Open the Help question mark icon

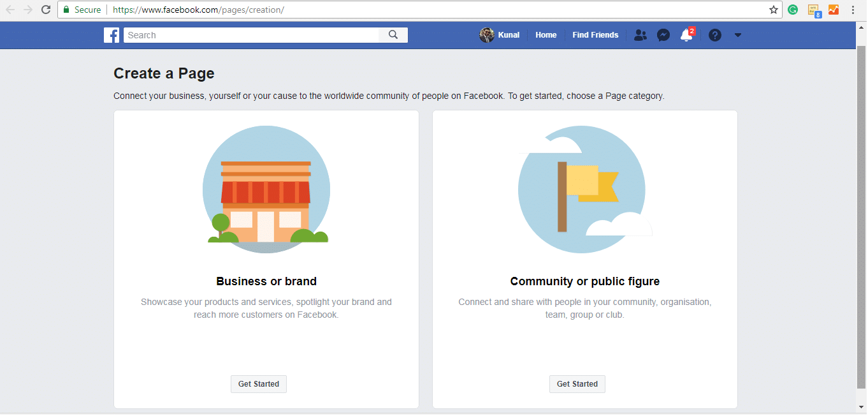[x=715, y=35]
